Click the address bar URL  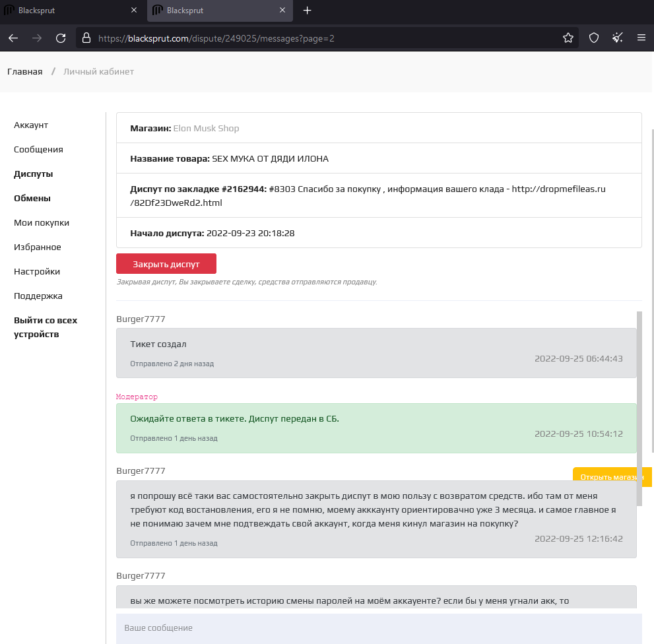[216, 38]
